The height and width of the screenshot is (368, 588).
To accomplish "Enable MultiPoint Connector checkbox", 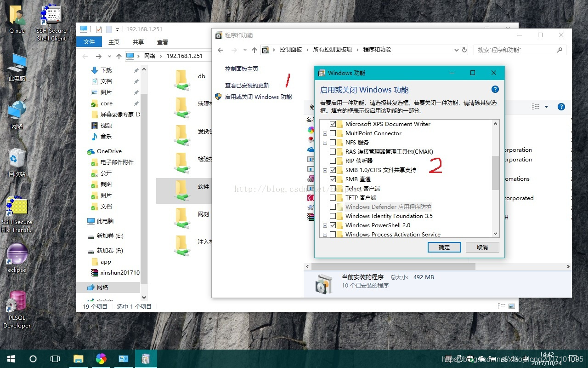I will click(333, 133).
